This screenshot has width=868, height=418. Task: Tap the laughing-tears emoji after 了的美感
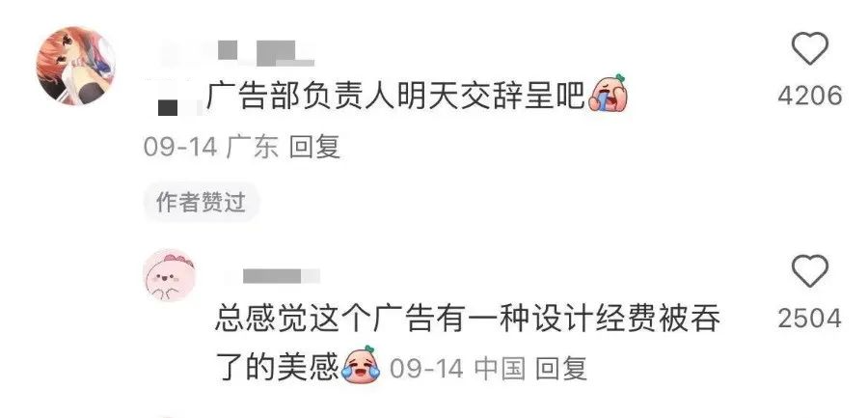point(362,364)
